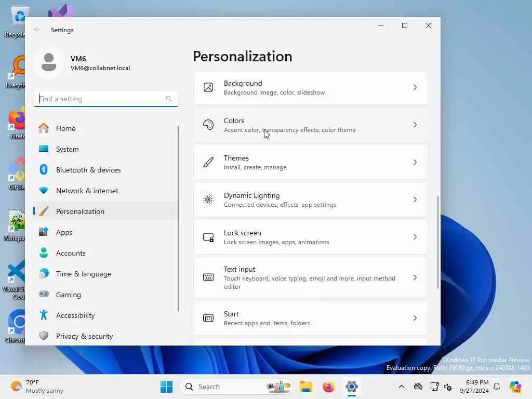Image resolution: width=532 pixels, height=399 pixels.
Task: Focus the Find a setting search box
Action: pyautogui.click(x=106, y=99)
